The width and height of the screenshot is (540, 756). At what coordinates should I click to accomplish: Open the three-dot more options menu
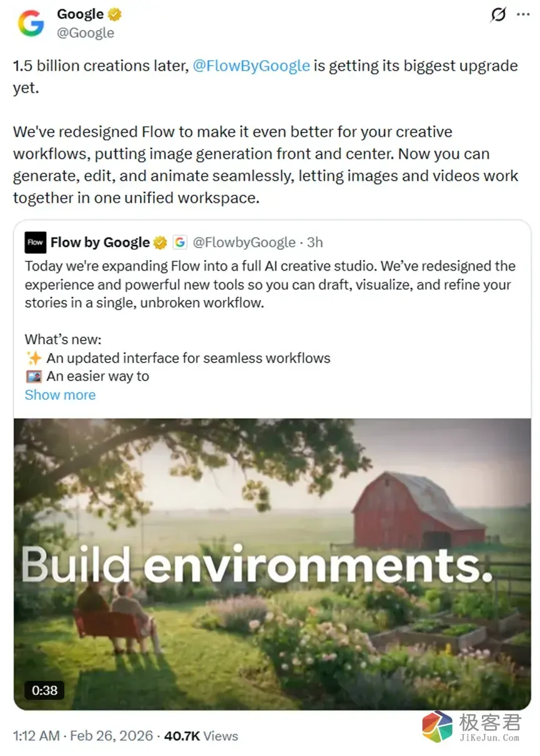click(x=523, y=15)
